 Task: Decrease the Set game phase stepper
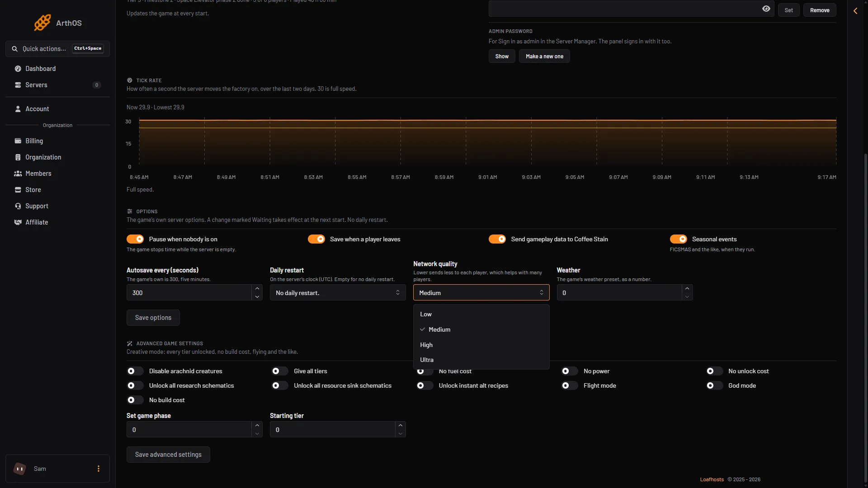[257, 434]
